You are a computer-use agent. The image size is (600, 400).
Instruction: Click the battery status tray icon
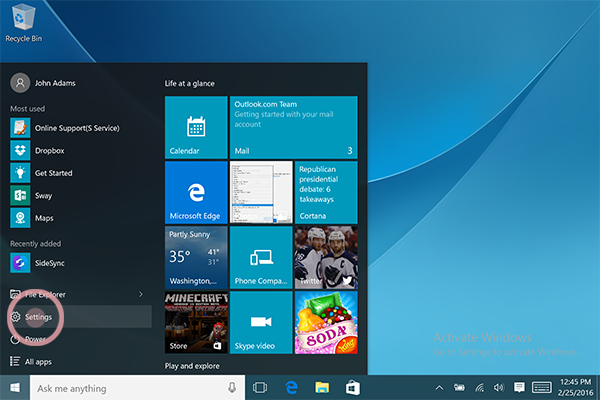[x=460, y=388]
